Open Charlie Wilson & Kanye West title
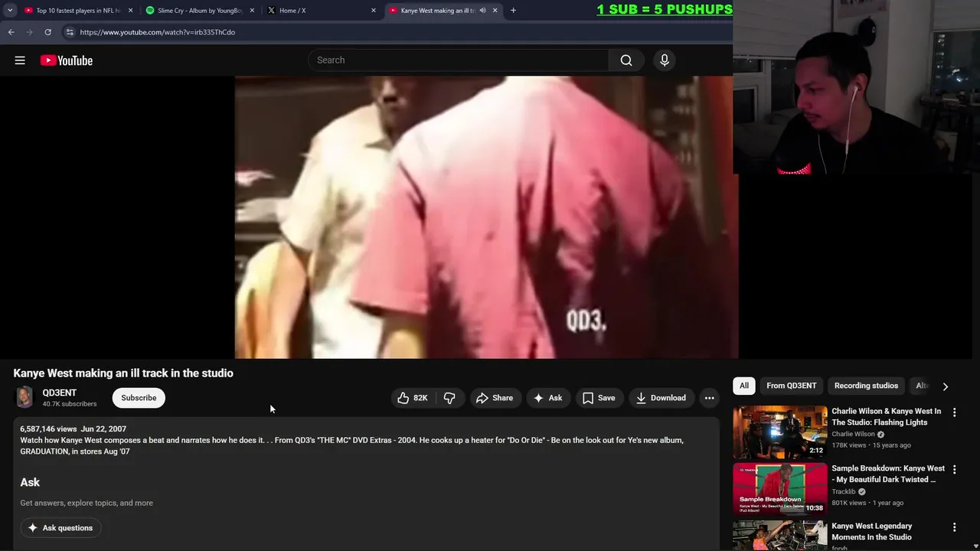 887,417
